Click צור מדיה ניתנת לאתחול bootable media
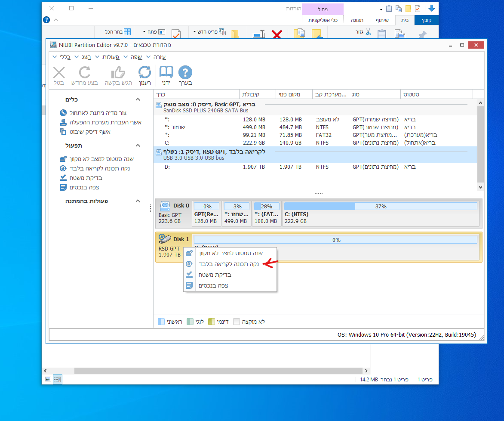This screenshot has width=504, height=421. (x=98, y=113)
